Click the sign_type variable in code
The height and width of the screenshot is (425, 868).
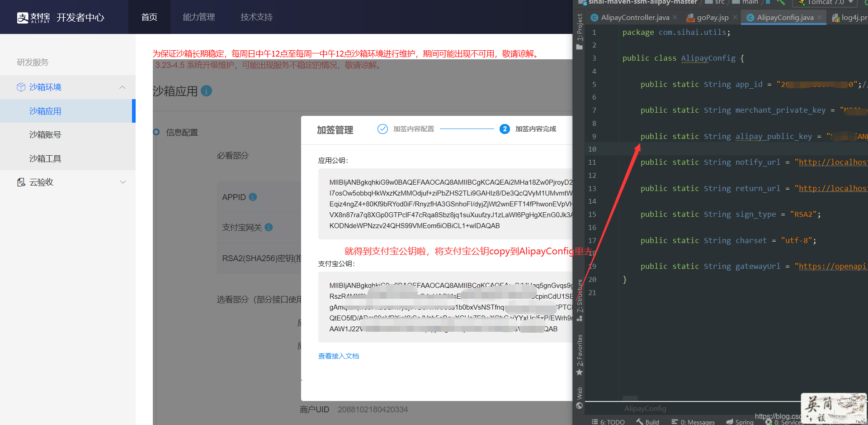pos(755,214)
